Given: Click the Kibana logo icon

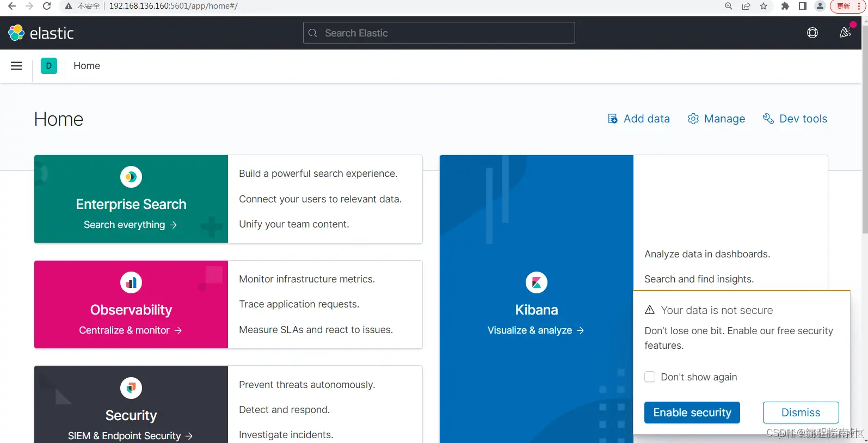Looking at the screenshot, I should coord(537,282).
